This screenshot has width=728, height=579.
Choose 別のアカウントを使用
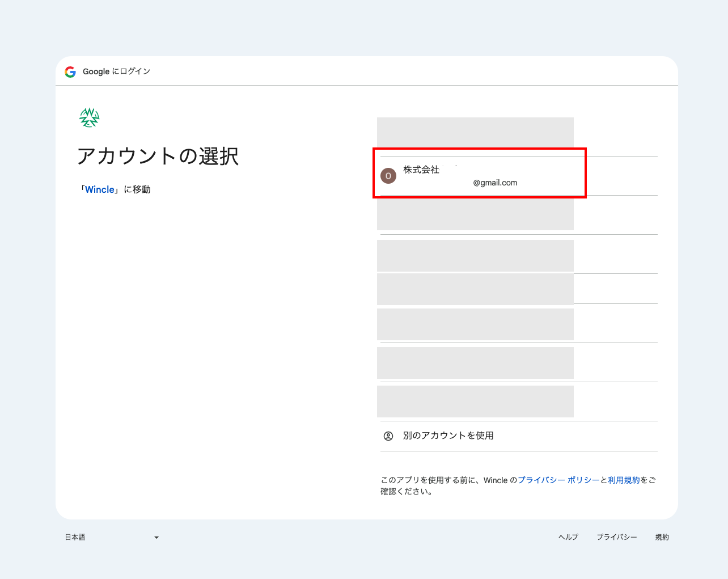point(448,436)
